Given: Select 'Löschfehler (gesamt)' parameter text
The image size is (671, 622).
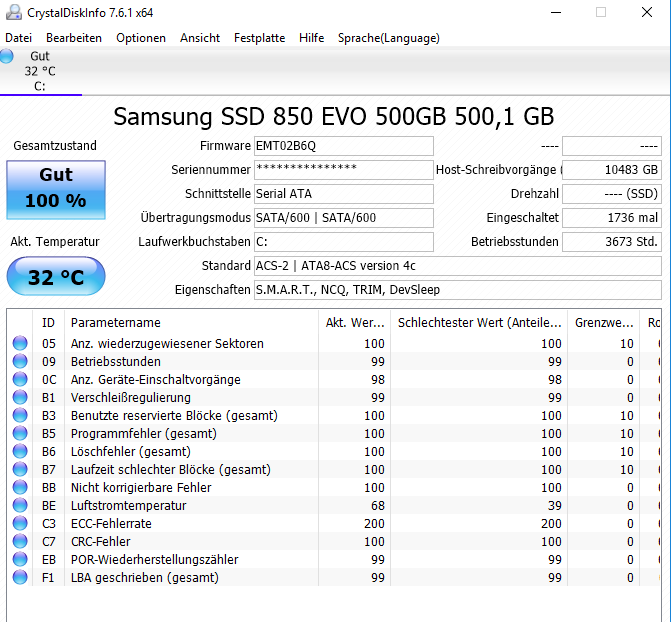Looking at the screenshot, I should tap(131, 452).
